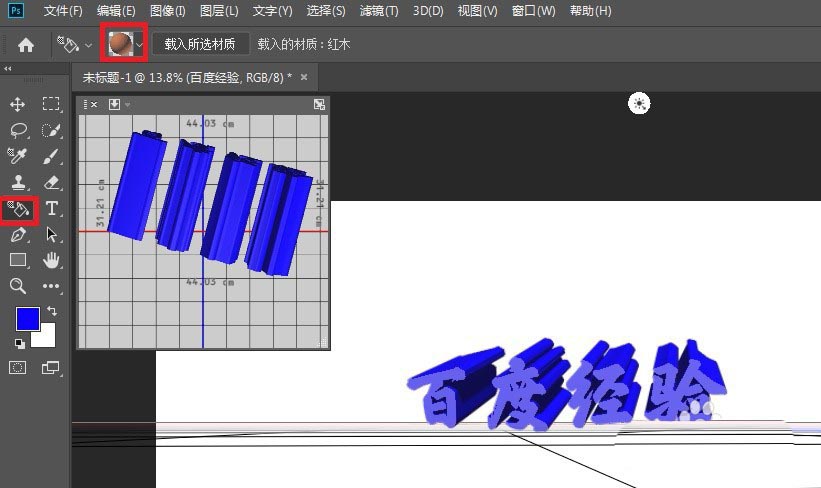Select the 3D Material Drop tool
Viewport: 821px width, 488px height.
pyautogui.click(x=19, y=209)
